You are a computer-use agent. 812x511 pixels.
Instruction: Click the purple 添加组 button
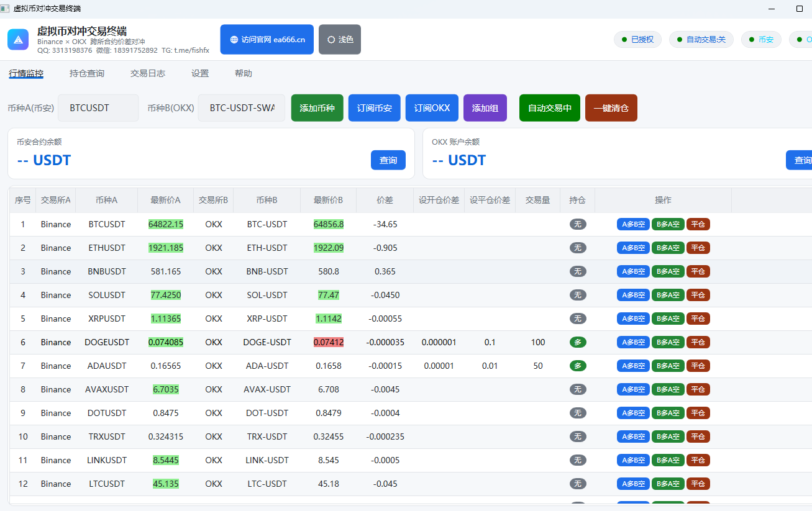click(485, 108)
